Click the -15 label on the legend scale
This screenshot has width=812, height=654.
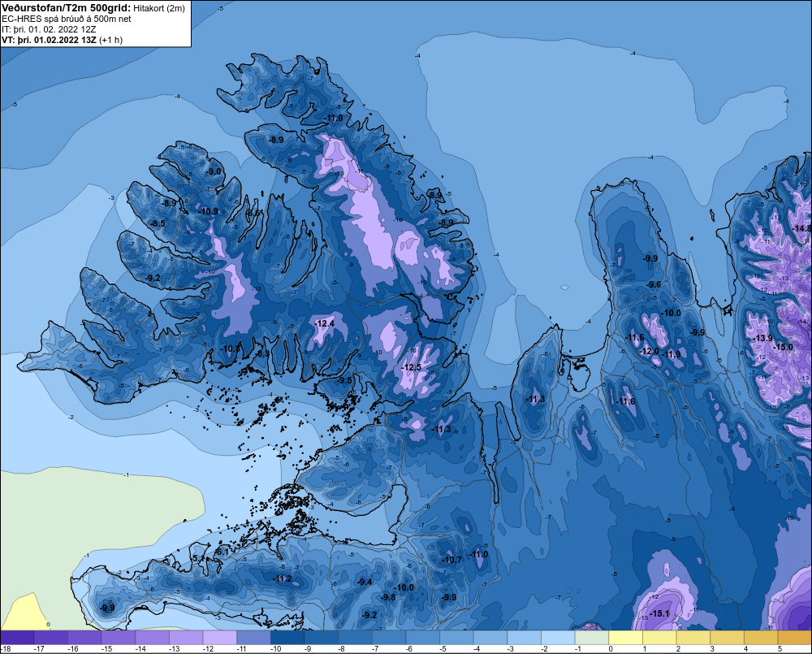pyautogui.click(x=106, y=649)
